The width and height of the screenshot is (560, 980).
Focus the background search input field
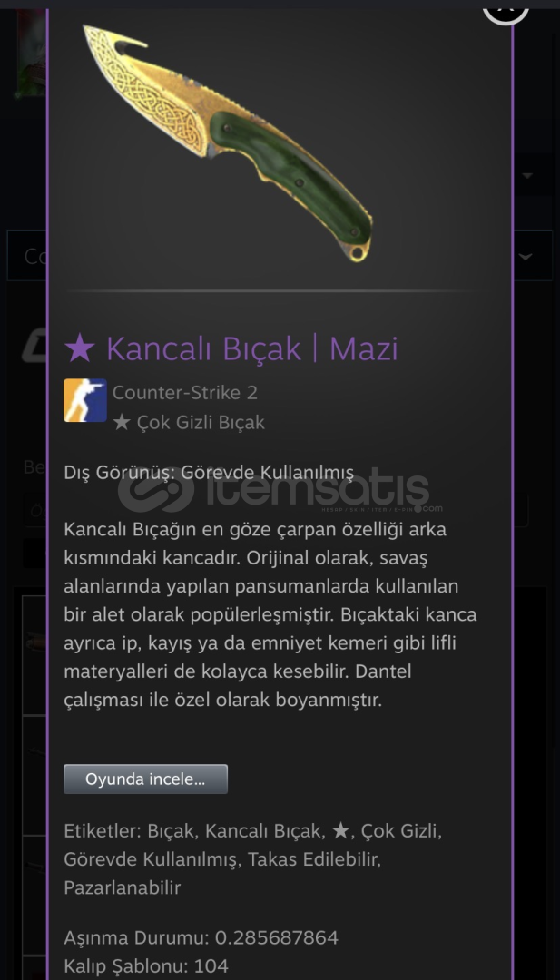[34, 511]
